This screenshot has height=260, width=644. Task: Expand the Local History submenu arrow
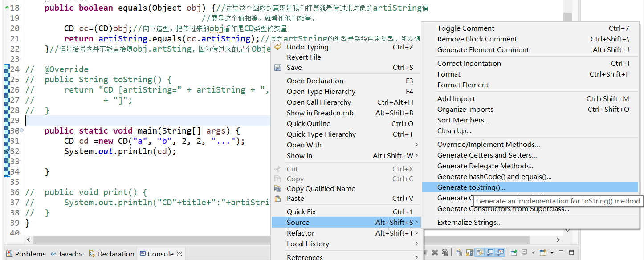[x=417, y=244]
